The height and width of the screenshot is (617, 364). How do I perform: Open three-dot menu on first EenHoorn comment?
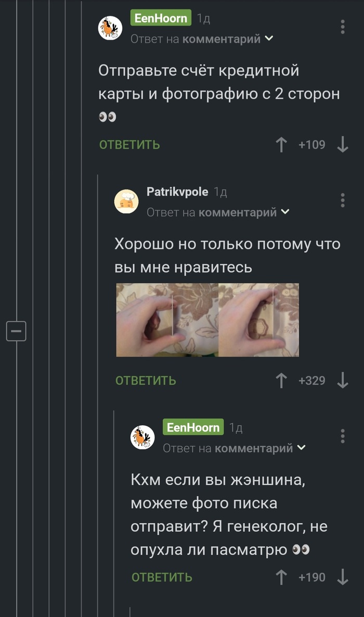[343, 27]
